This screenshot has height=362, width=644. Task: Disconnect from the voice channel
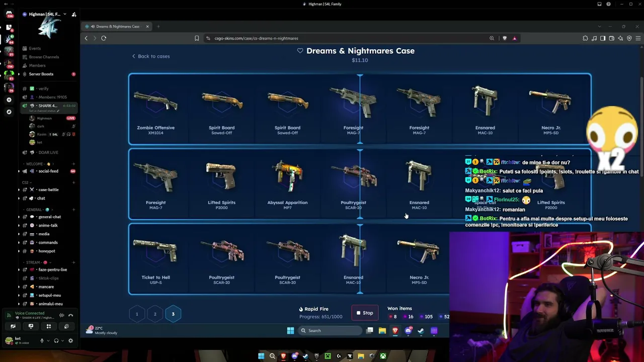point(71,315)
